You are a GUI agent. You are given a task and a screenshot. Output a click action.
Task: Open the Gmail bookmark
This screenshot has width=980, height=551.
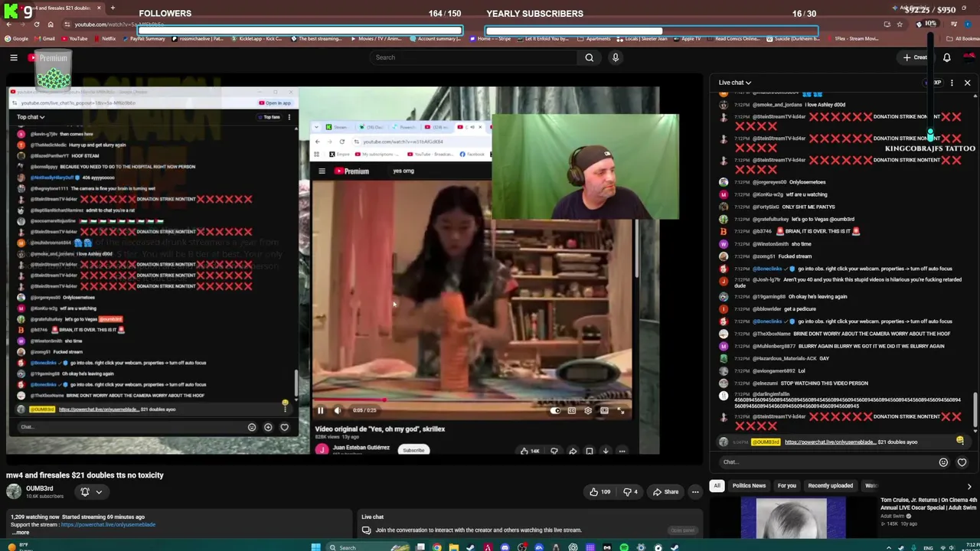click(45, 38)
